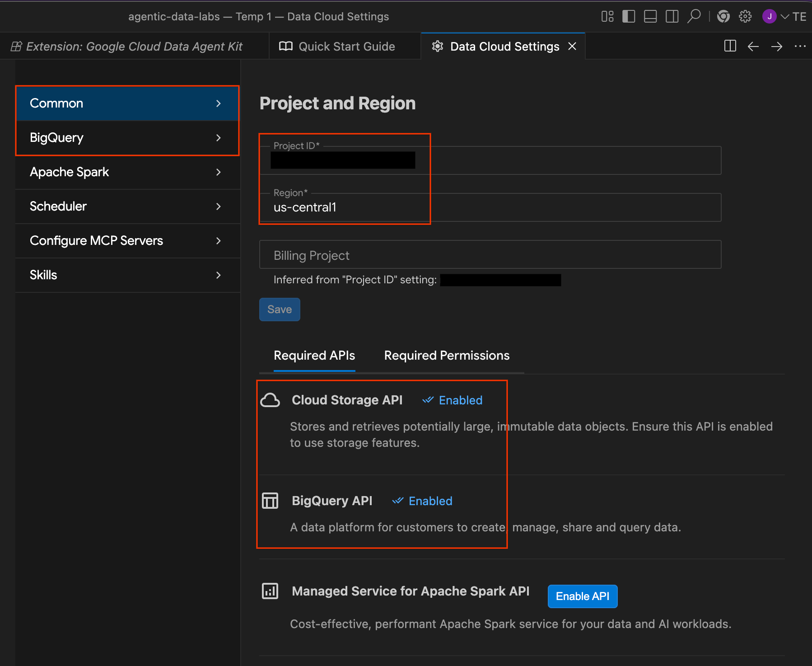Image resolution: width=812 pixels, height=666 pixels.
Task: Open the search magnifier icon
Action: tap(694, 17)
